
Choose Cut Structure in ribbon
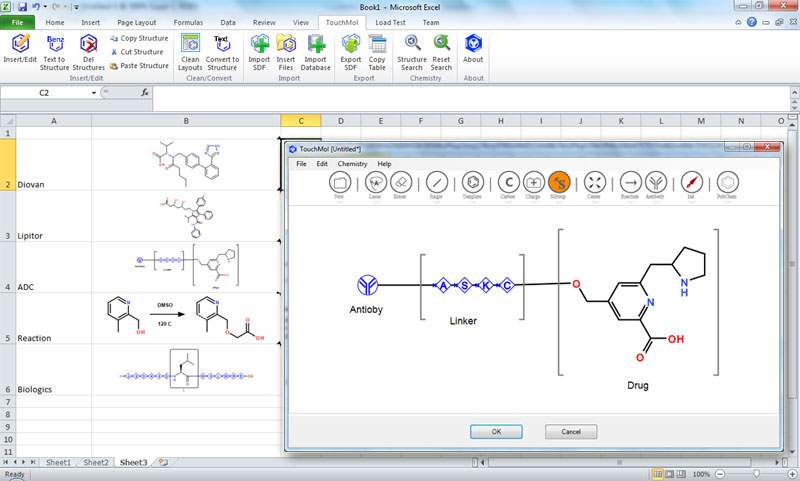tap(137, 52)
